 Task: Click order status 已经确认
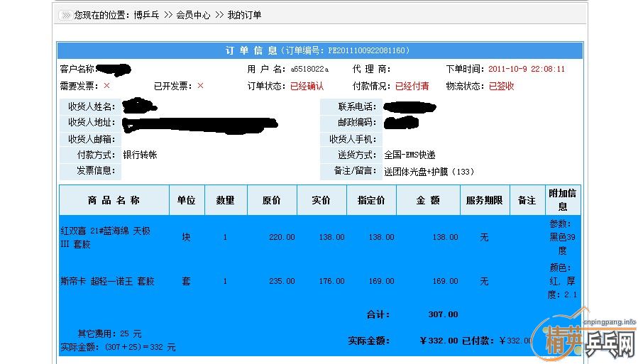tap(307, 87)
